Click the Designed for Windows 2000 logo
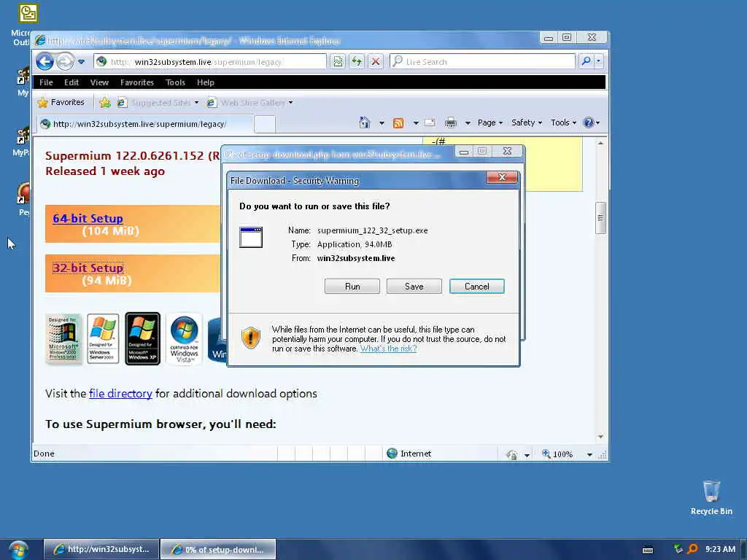This screenshot has width=747, height=560. click(x=63, y=339)
